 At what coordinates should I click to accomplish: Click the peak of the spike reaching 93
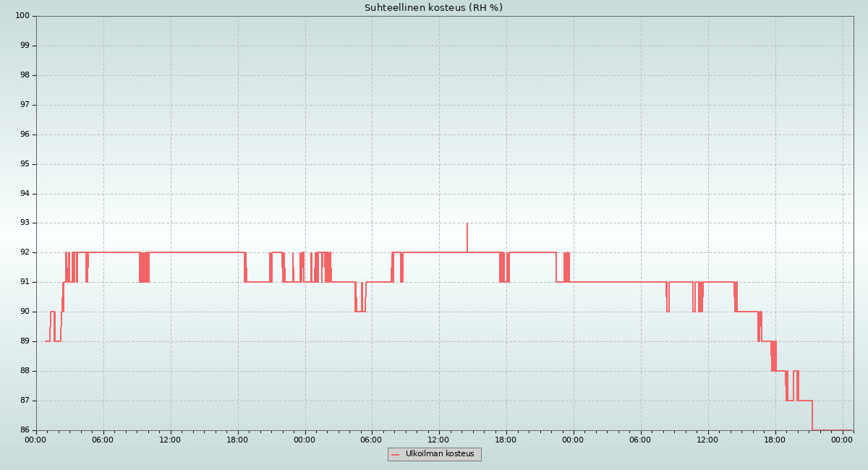coord(467,224)
